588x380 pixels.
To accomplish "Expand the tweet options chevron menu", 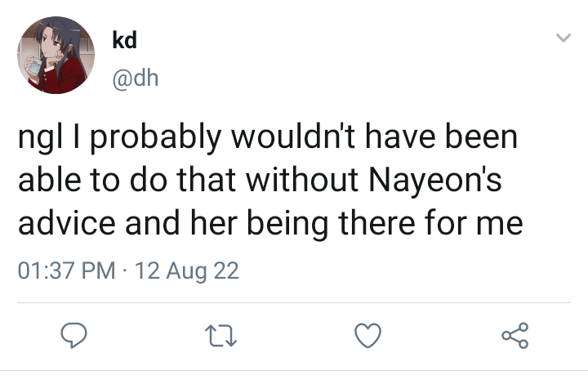I will point(563,38).
